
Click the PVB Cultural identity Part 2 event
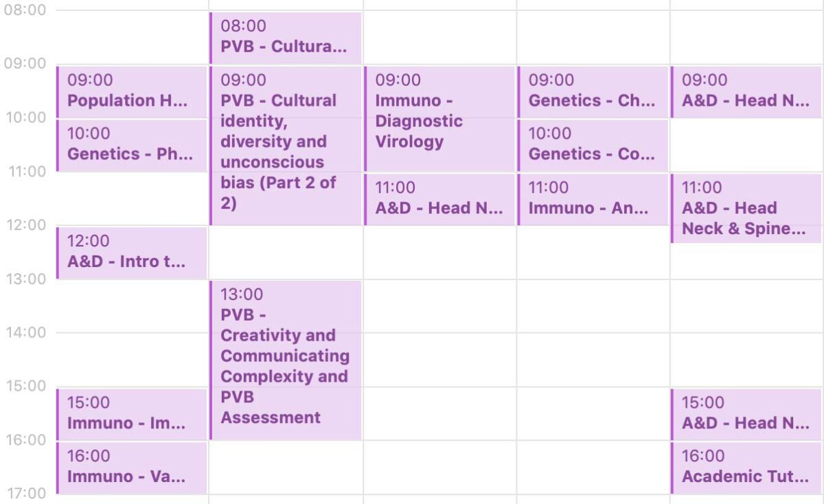click(x=286, y=146)
